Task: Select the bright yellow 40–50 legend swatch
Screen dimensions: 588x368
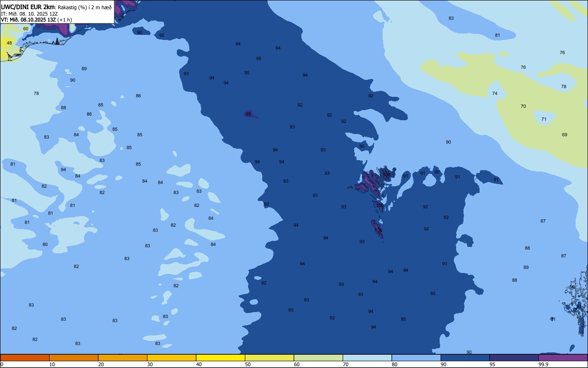Action: click(x=220, y=357)
